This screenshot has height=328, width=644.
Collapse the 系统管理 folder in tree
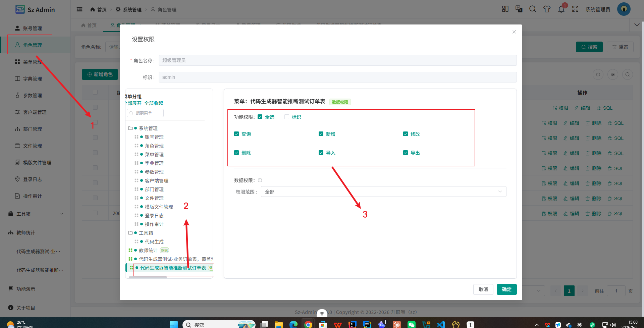(130, 128)
